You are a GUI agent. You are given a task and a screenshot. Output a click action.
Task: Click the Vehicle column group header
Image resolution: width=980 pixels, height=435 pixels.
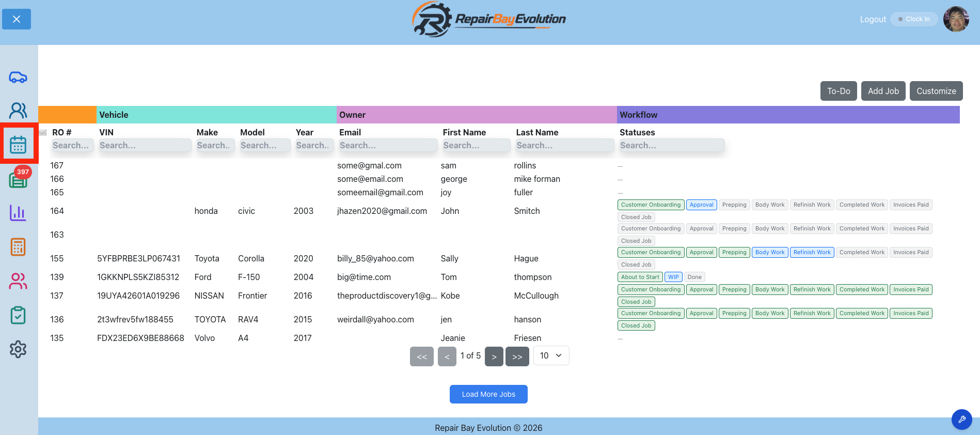point(216,115)
